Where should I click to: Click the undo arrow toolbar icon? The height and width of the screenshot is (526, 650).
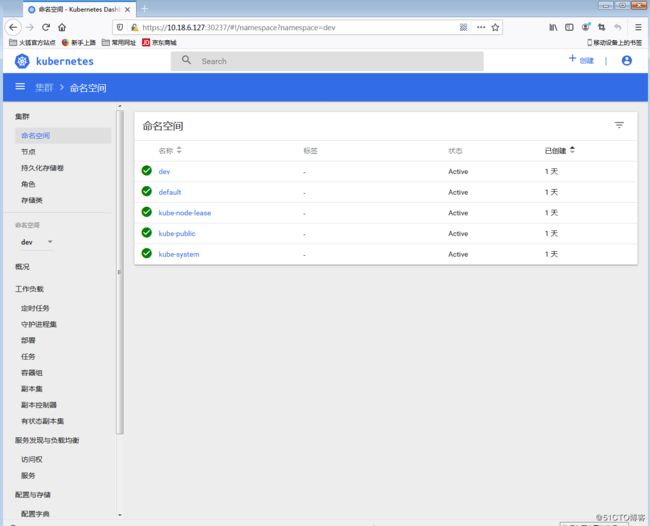pyautogui.click(x=618, y=27)
